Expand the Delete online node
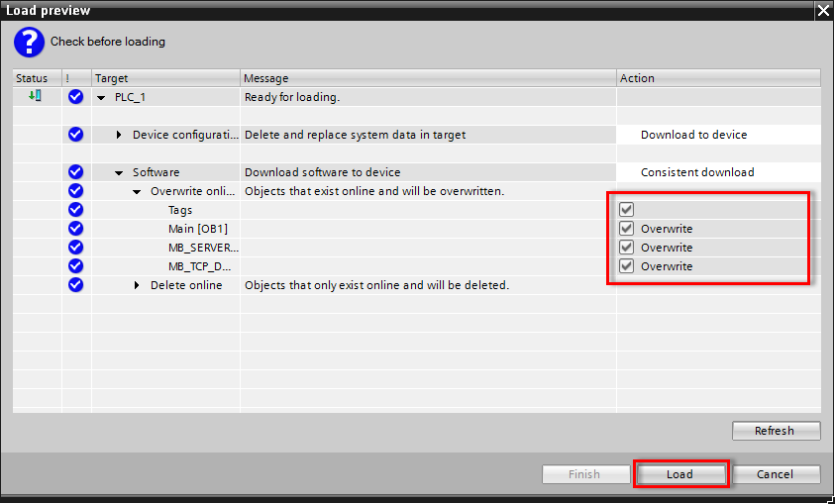 click(x=138, y=285)
